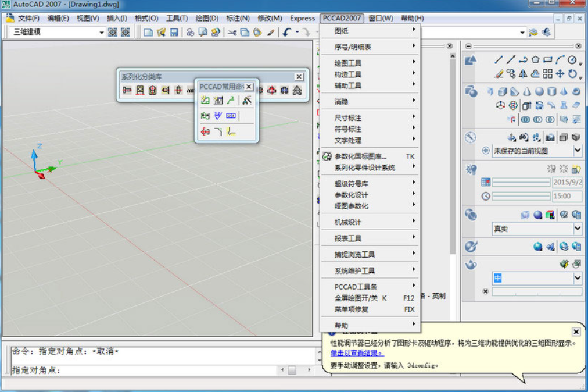
Task: Click the clock time icon
Action: coord(486,196)
